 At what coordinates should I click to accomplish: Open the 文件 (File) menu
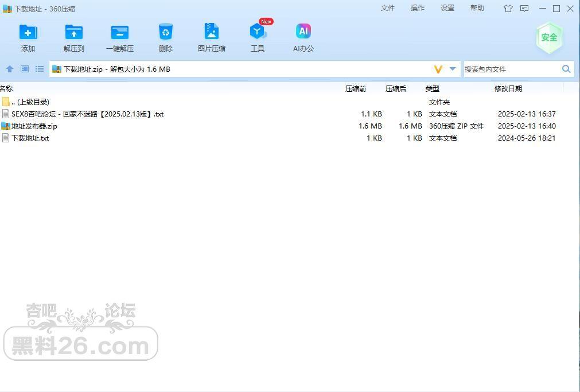point(388,8)
